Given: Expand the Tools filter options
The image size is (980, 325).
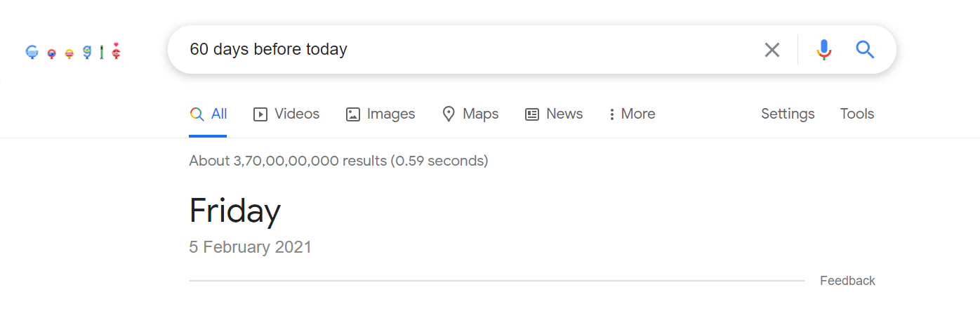Looking at the screenshot, I should (x=856, y=114).
